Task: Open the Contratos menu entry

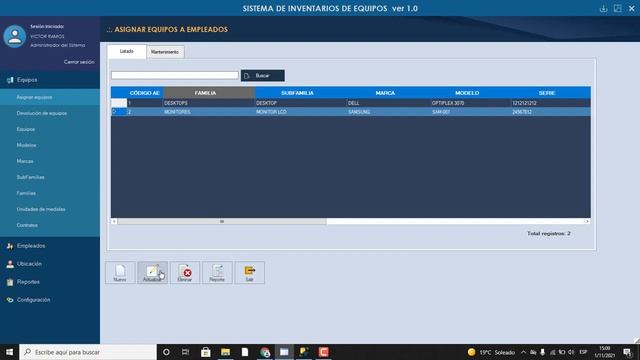Action: coord(50,225)
